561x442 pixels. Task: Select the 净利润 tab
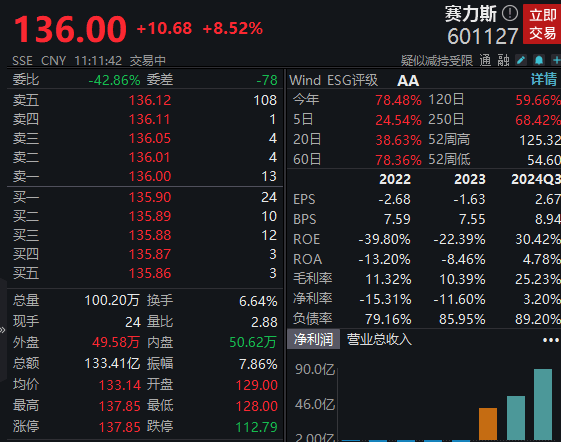pyautogui.click(x=313, y=339)
